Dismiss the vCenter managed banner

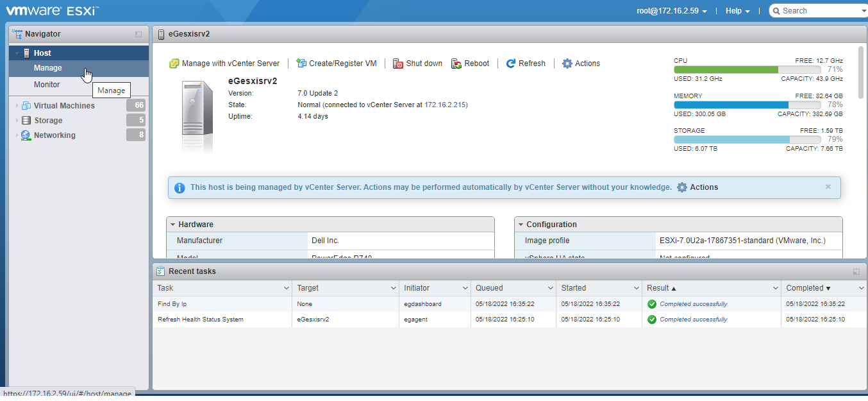click(x=828, y=187)
